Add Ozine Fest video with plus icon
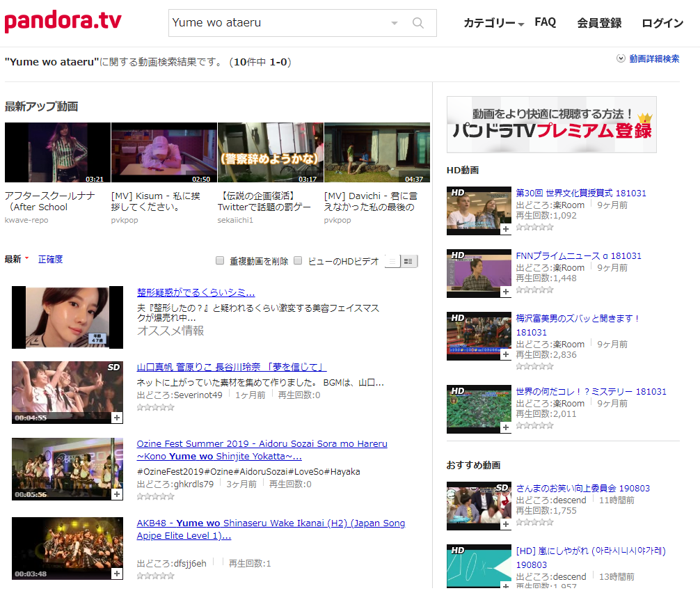This screenshot has height=600, width=700. point(117,494)
